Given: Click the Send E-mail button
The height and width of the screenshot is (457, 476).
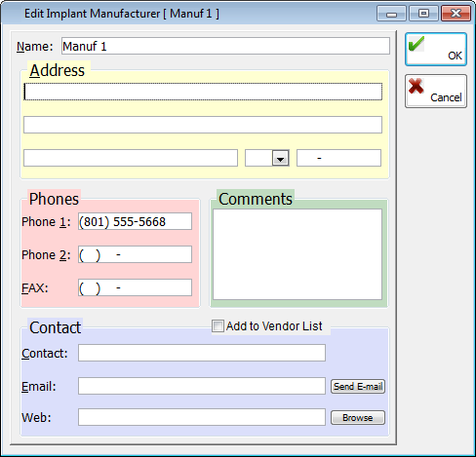Looking at the screenshot, I should tap(358, 387).
